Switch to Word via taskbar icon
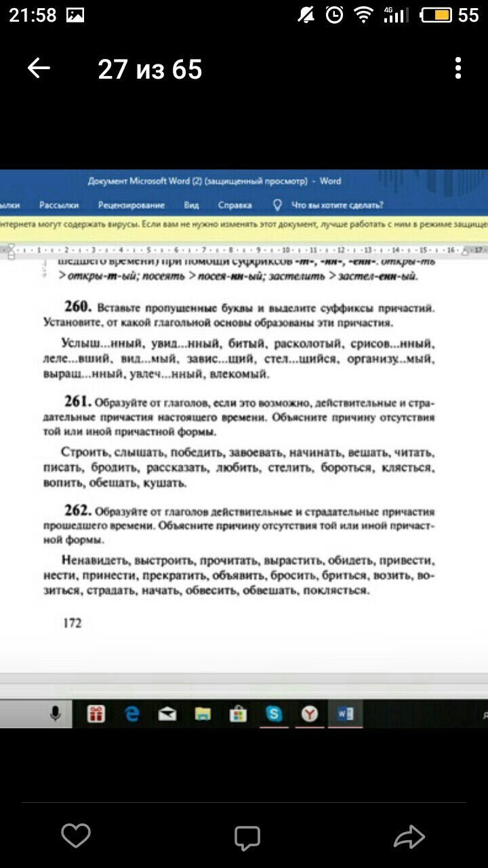This screenshot has height=868, width=488. click(x=345, y=713)
